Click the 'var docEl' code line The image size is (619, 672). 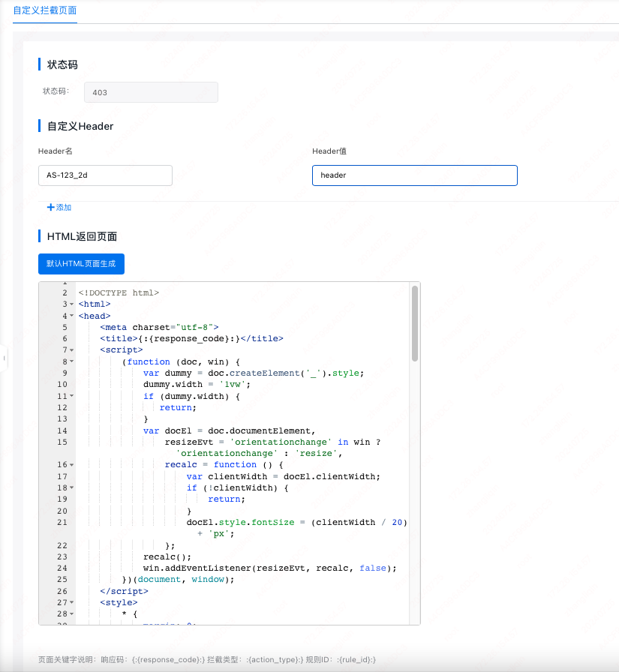click(230, 430)
